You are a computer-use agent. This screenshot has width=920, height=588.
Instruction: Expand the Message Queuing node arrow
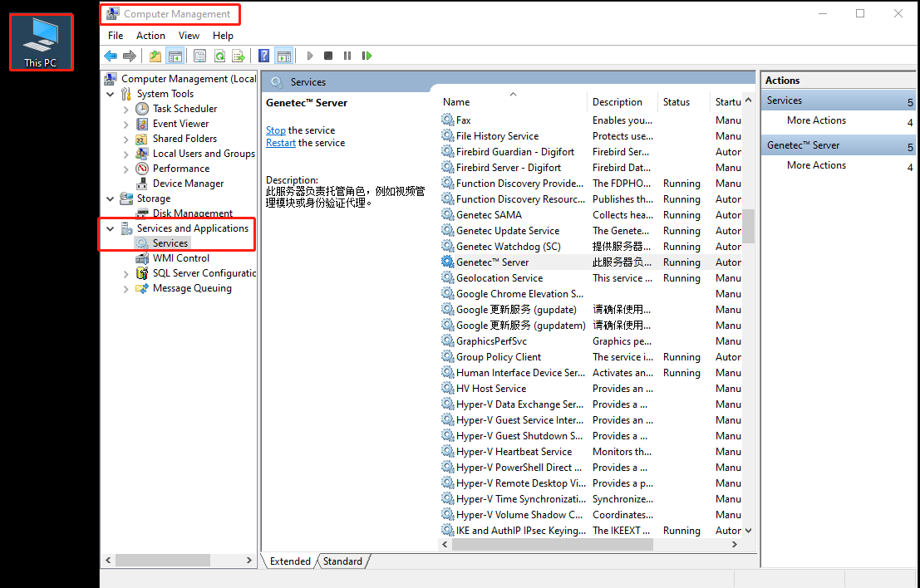tap(125, 288)
